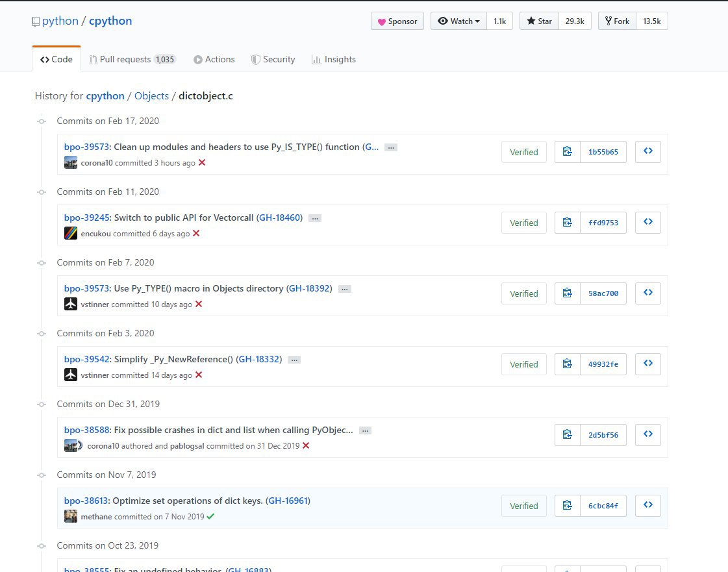Open GH-18332 pull request link
This screenshot has height=572, width=728.
tap(259, 359)
